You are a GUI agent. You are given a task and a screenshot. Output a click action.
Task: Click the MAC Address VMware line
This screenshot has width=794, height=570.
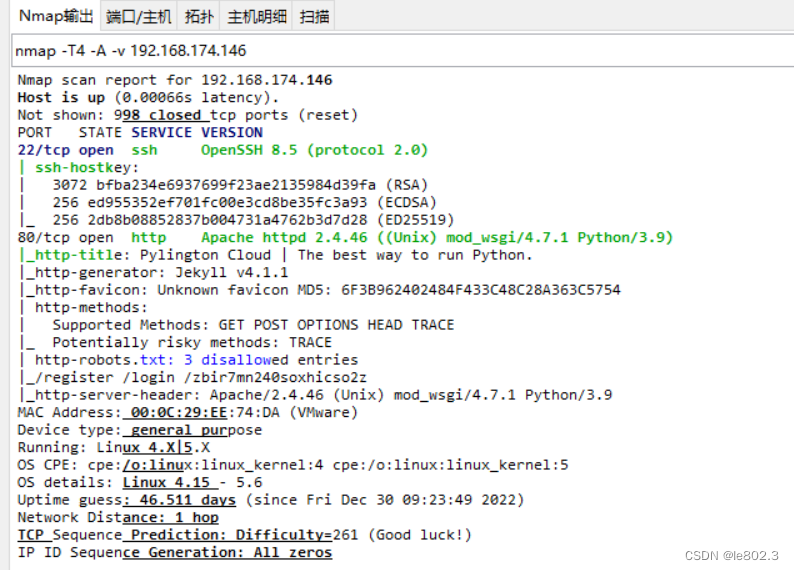pos(188,412)
